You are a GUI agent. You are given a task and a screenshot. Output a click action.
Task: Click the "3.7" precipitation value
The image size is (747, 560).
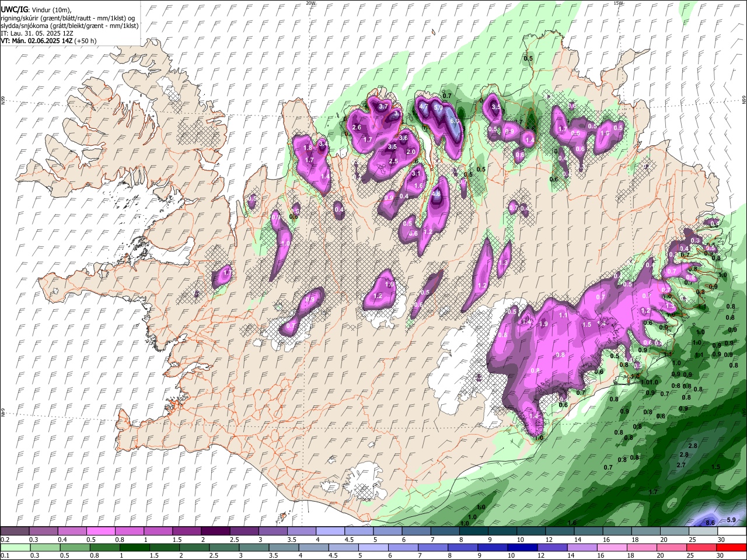point(383,107)
